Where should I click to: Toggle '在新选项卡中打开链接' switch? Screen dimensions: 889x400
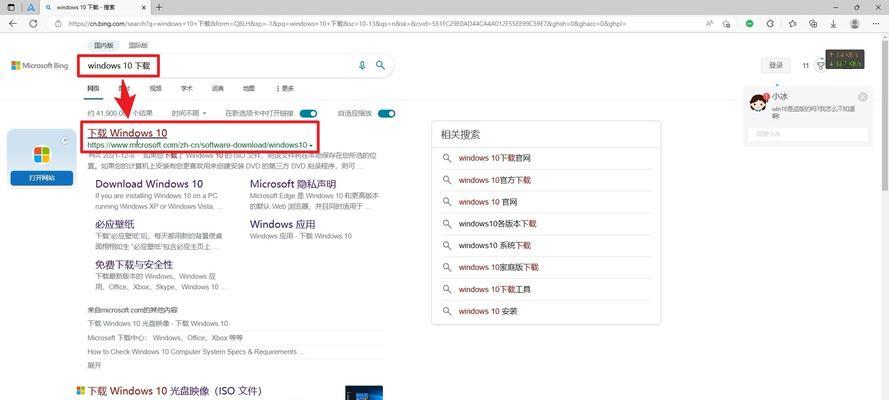pyautogui.click(x=308, y=113)
